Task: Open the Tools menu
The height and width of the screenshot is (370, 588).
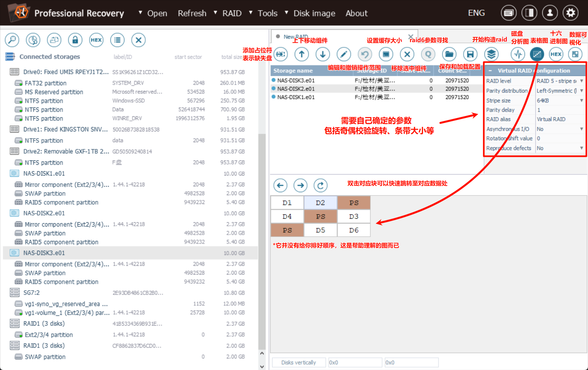Action: tap(267, 13)
